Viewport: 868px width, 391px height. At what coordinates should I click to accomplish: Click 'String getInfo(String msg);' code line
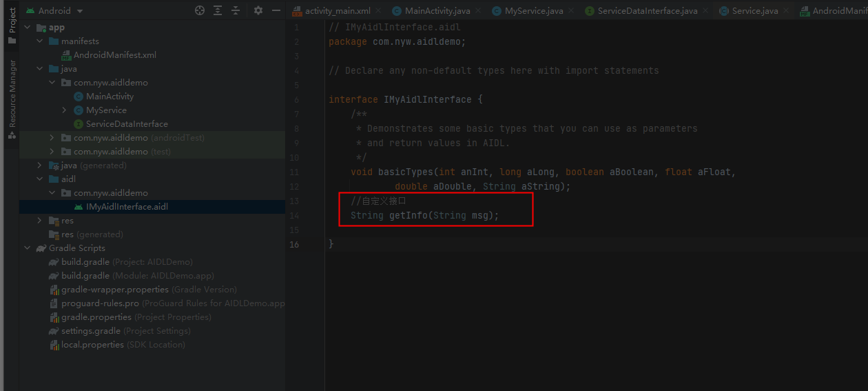click(x=424, y=216)
